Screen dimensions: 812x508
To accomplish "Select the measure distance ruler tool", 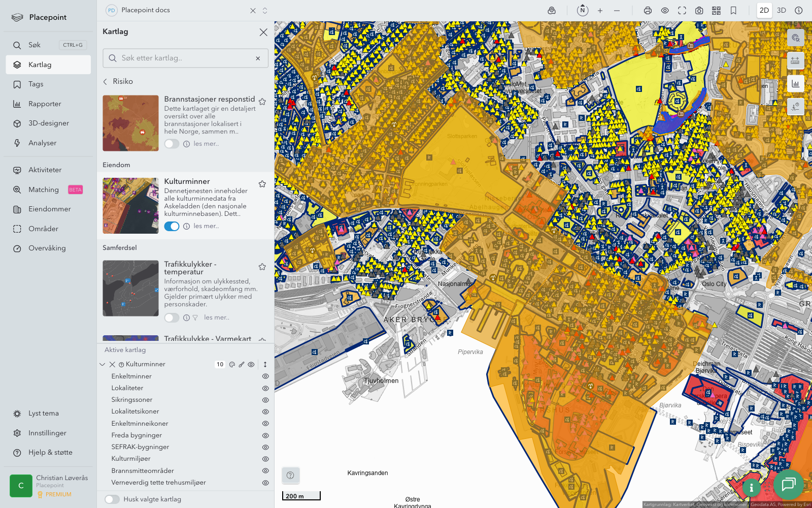I will point(795,61).
